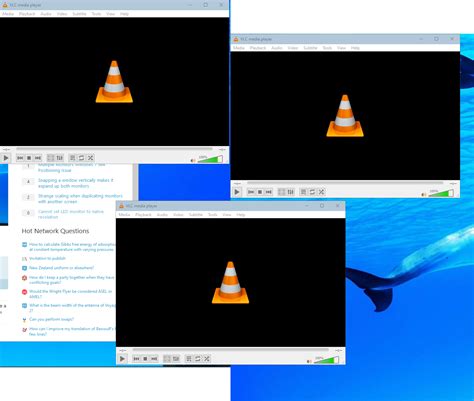
Task: Toggle the playlist in bottom VLC window
Action: tap(189, 359)
